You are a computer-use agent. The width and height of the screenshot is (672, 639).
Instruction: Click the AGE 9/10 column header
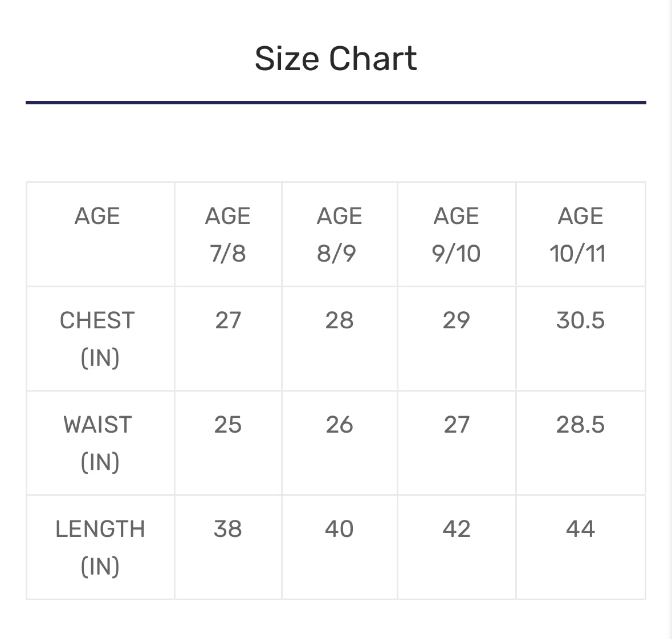coord(456,234)
